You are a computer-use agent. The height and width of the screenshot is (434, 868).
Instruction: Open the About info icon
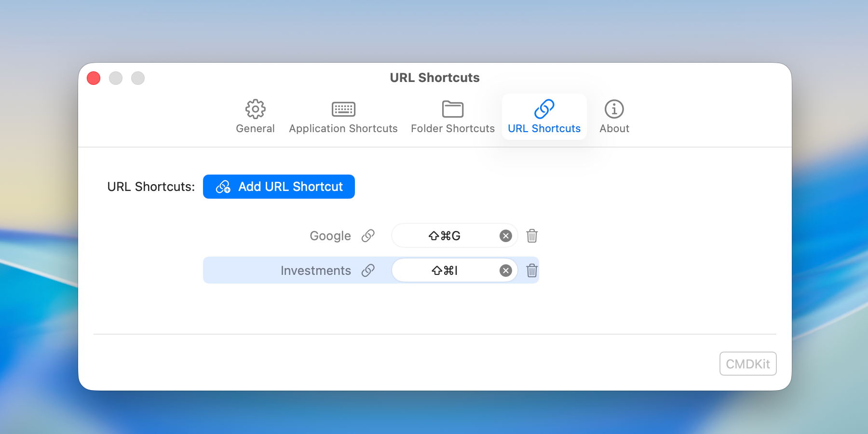coord(614,109)
